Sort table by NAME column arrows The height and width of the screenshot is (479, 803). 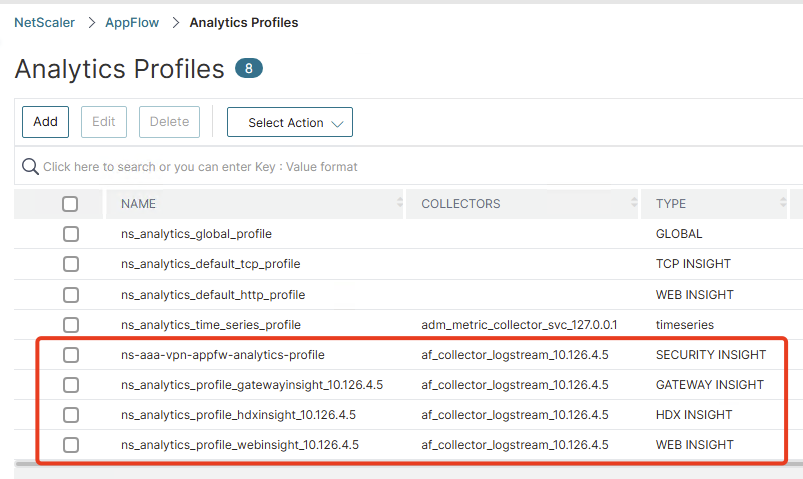click(399, 202)
